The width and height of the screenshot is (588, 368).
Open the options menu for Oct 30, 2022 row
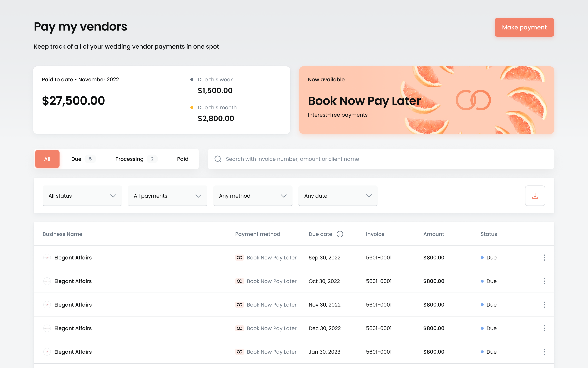[544, 281]
